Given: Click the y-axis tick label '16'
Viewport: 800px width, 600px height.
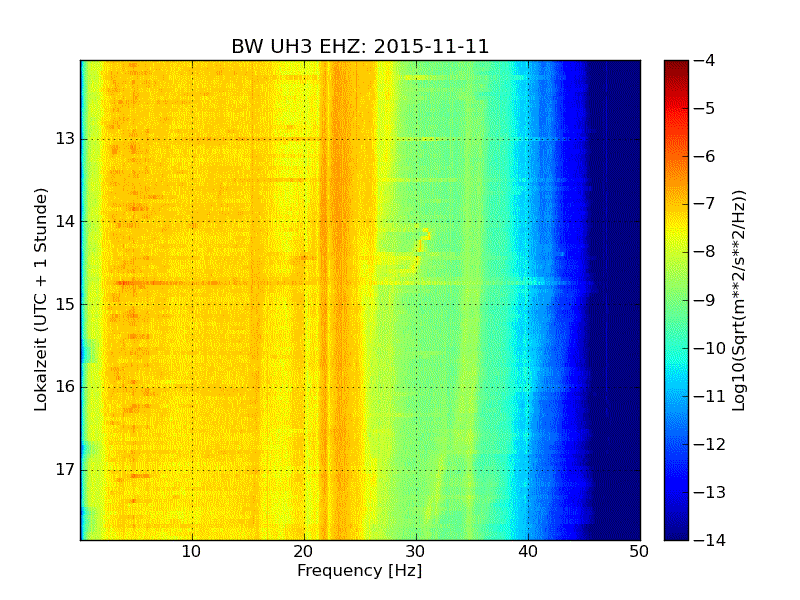Looking at the screenshot, I should coord(65,387).
